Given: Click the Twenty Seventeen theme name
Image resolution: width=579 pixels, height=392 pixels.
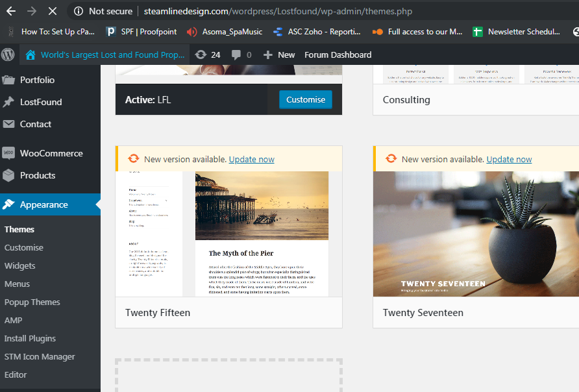Looking at the screenshot, I should (x=423, y=312).
